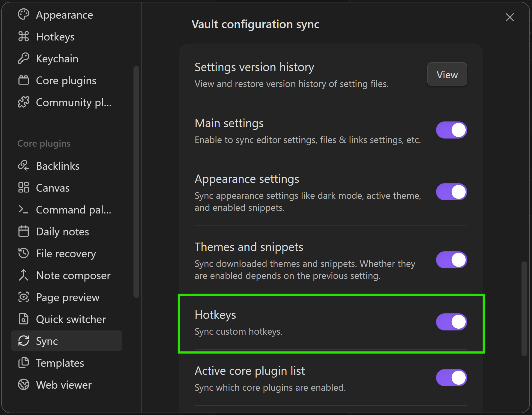Turn off Appearance settings sync toggle
This screenshot has width=532, height=415.
451,192
